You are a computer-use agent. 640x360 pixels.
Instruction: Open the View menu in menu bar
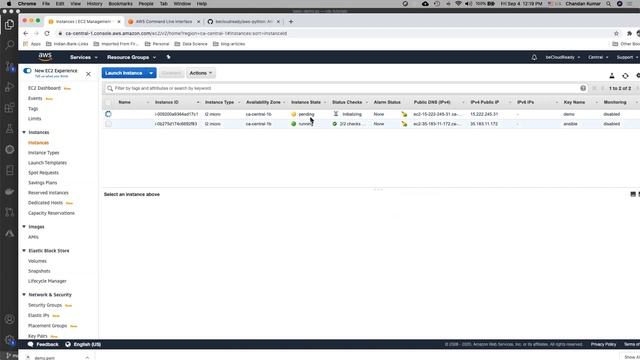click(75, 4)
